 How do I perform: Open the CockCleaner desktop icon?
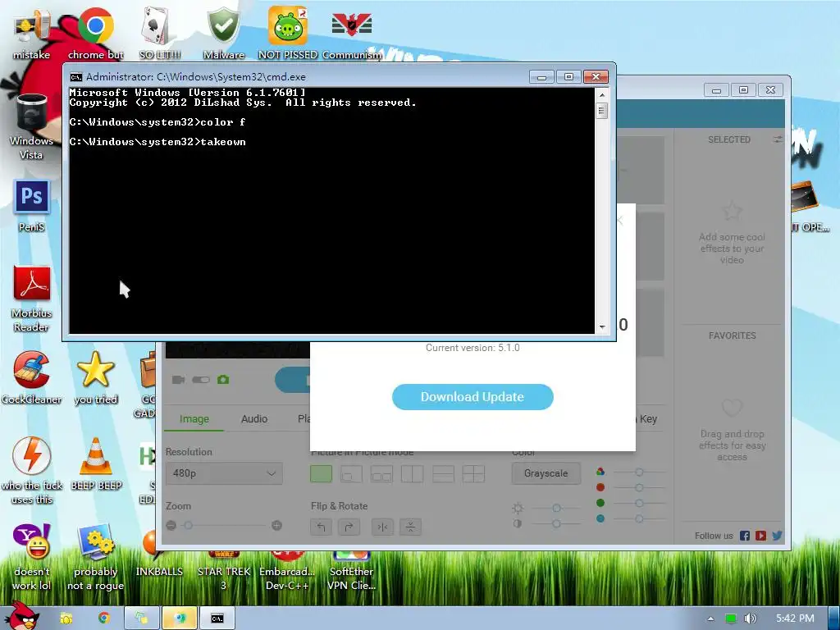pyautogui.click(x=32, y=377)
